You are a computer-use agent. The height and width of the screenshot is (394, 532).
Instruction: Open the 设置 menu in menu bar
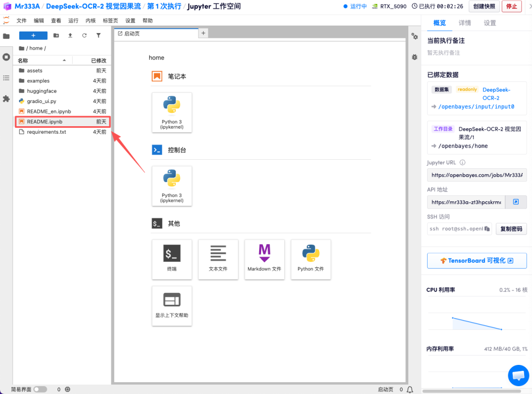[130, 21]
